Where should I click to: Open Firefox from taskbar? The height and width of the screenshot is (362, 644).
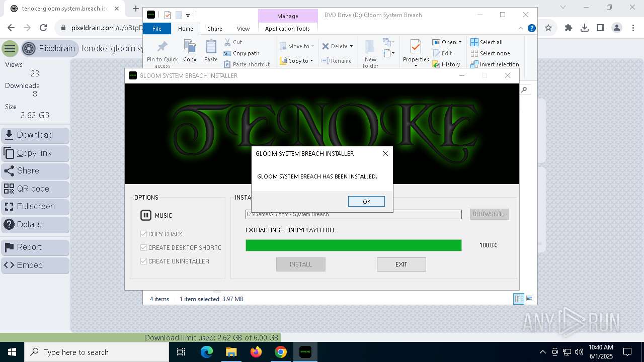click(256, 352)
